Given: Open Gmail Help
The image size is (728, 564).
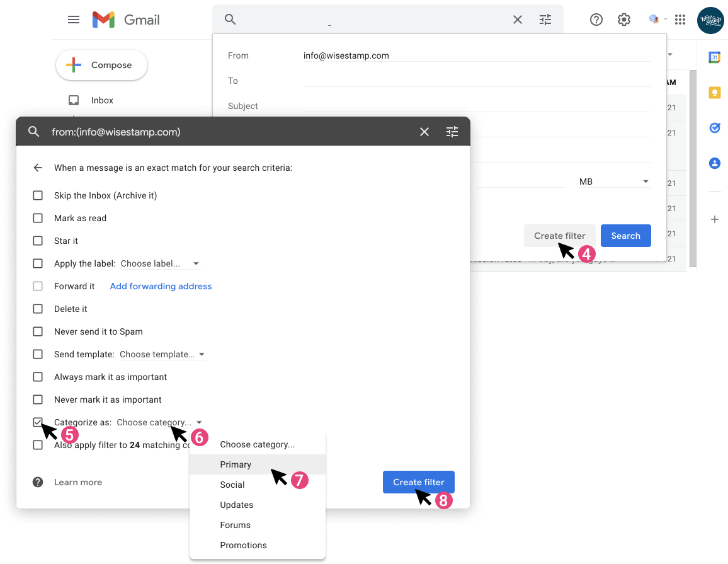Looking at the screenshot, I should coord(596,20).
